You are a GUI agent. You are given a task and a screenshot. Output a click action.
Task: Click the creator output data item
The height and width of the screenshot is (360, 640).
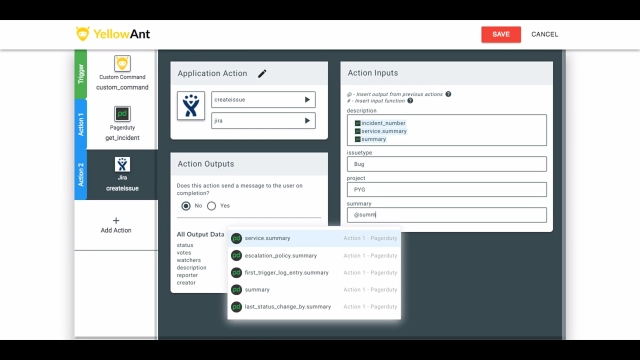[186, 282]
